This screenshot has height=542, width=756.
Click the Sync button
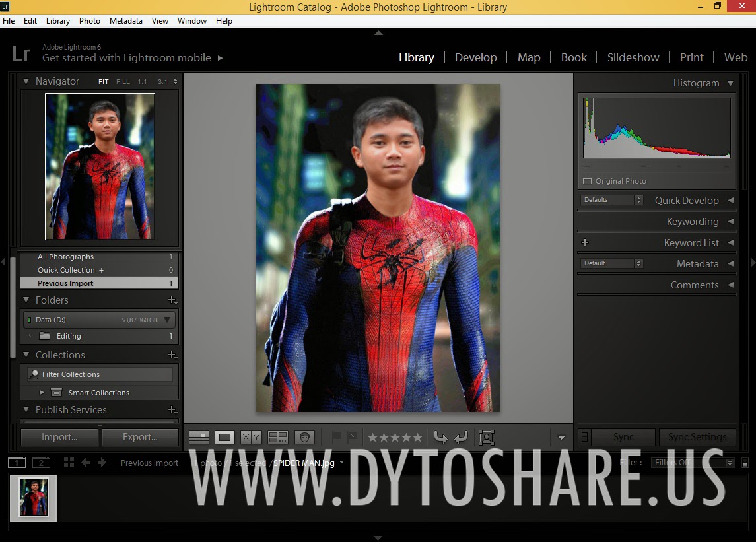(623, 437)
